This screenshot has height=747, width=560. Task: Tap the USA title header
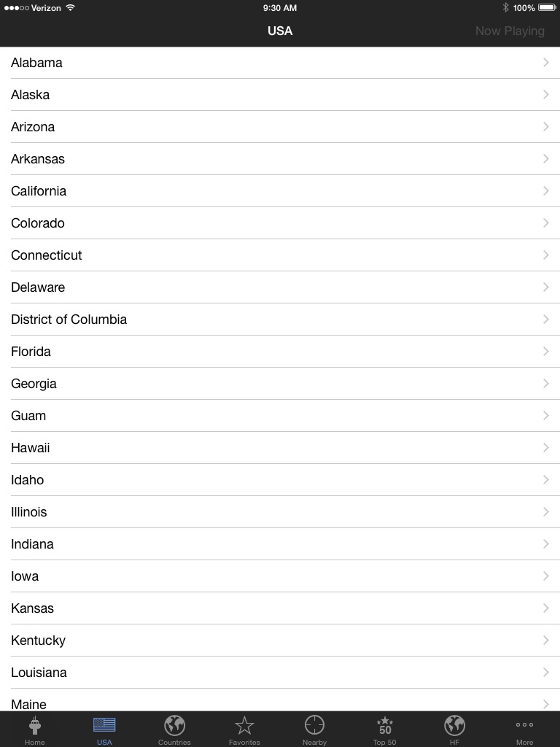(280, 31)
